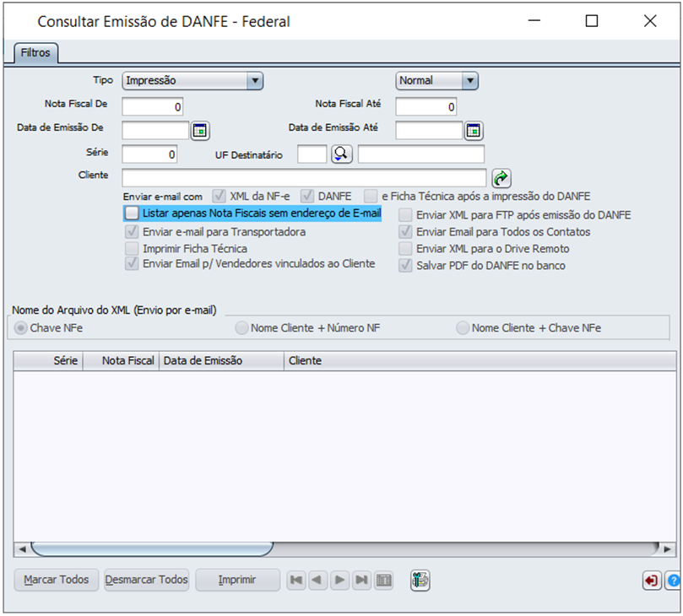
Task: Select Nome Cliente + Número NF radio option
Action: click(x=242, y=327)
